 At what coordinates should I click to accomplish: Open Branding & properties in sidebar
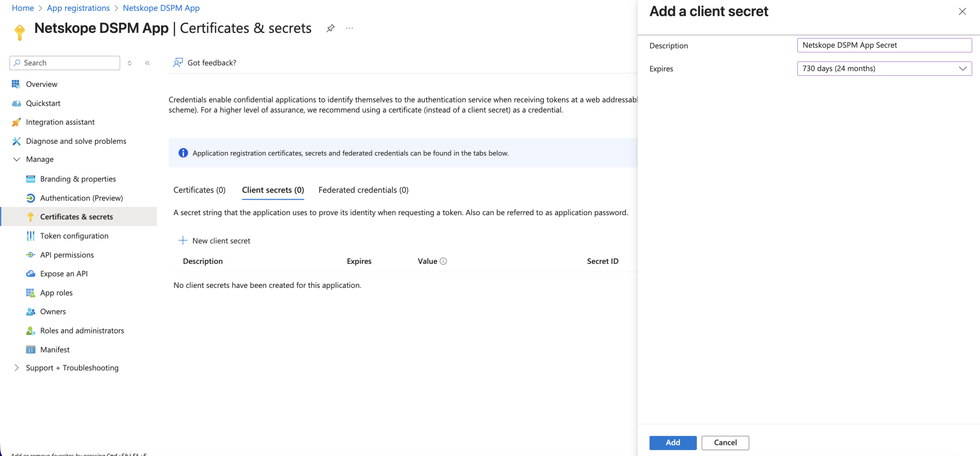tap(78, 179)
